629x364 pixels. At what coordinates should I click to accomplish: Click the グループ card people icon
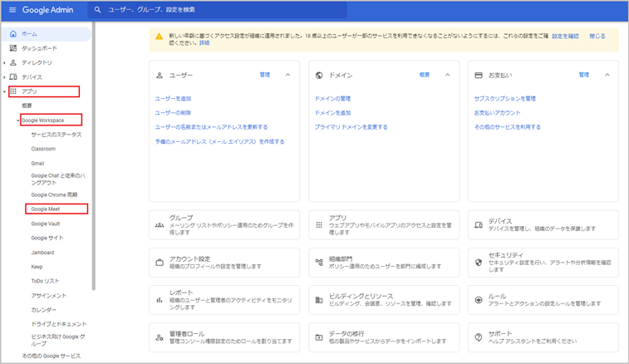(160, 225)
